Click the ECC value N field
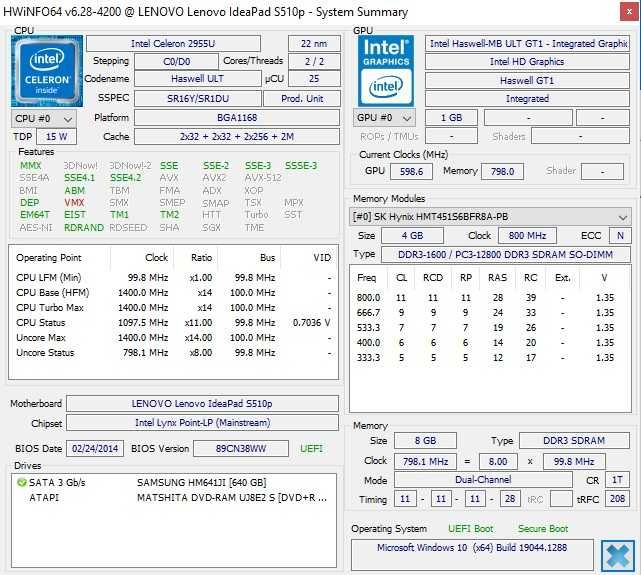 tap(620, 236)
